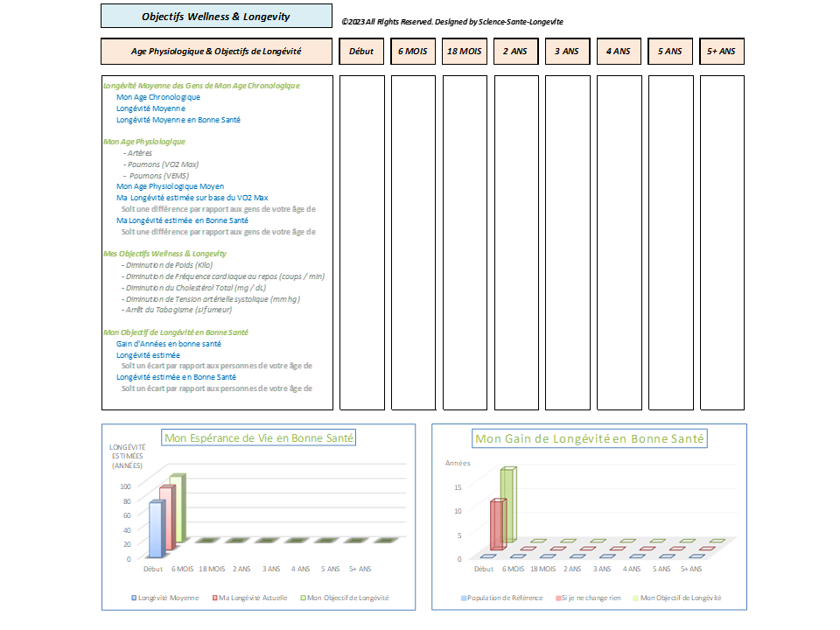
Task: Click the blue Début bar in left chart
Action: click(x=157, y=528)
